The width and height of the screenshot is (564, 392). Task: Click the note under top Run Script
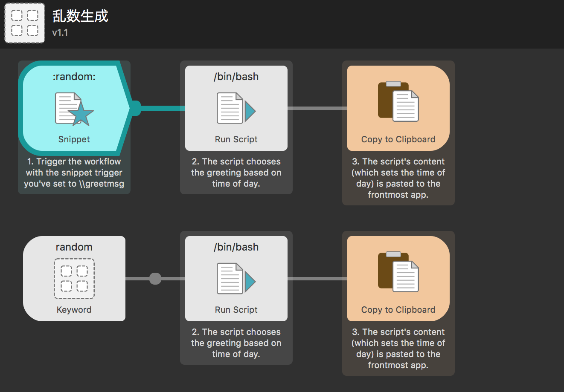pos(236,173)
